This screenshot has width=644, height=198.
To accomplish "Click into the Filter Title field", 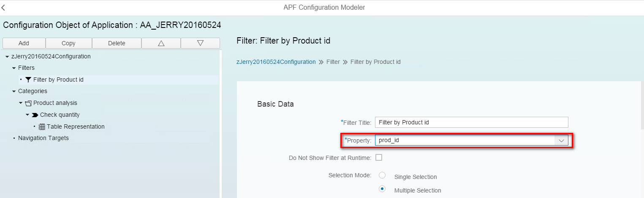I will [x=471, y=122].
